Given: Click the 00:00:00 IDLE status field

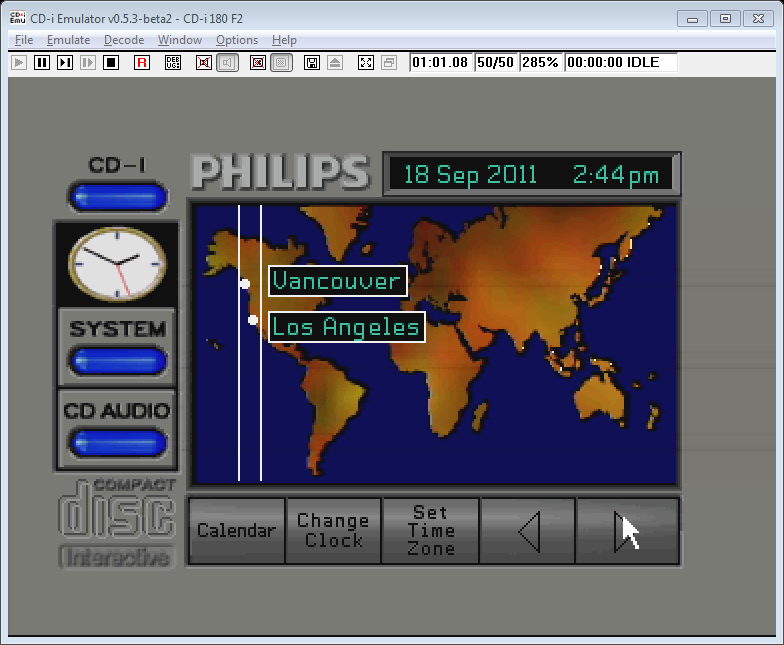Looking at the screenshot, I should pyautogui.click(x=620, y=62).
